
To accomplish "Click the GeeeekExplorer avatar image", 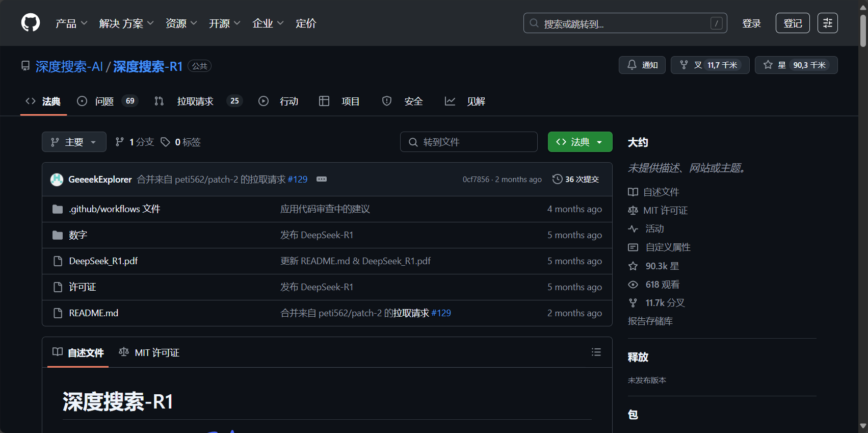I will coord(57,180).
